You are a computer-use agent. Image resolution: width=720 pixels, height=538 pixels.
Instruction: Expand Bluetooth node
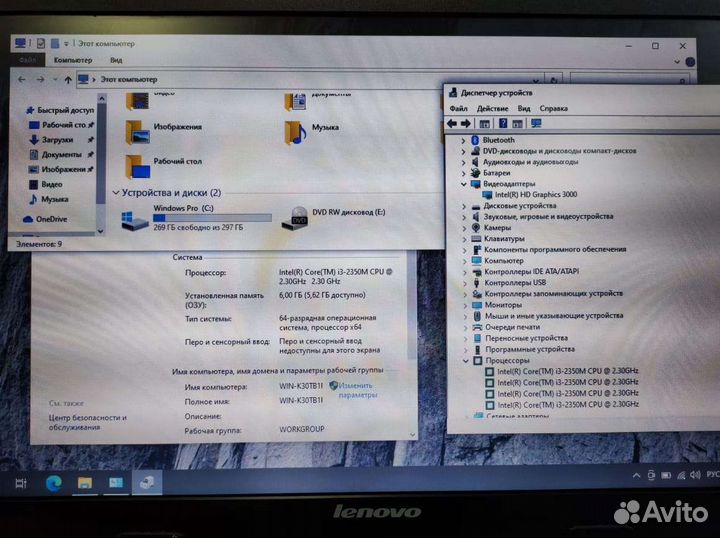pyautogui.click(x=463, y=140)
